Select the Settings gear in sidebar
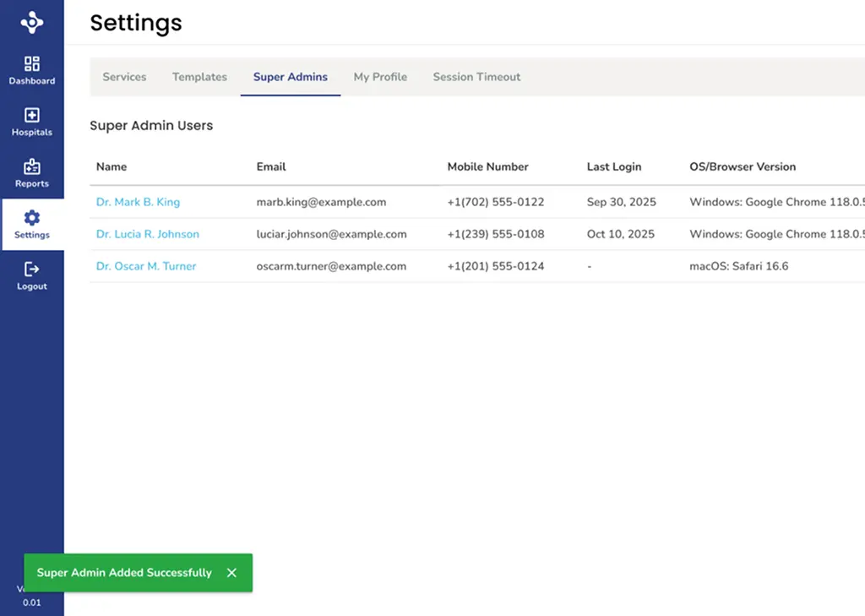 32,223
